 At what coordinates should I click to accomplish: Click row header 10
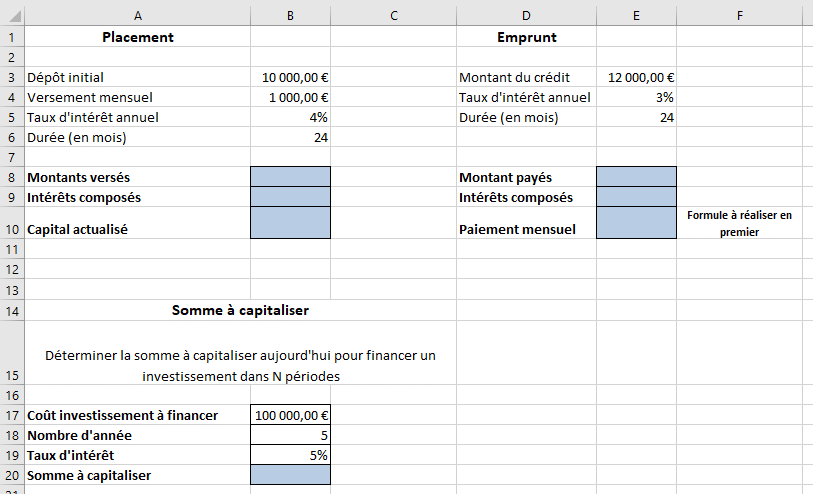tap(12, 229)
